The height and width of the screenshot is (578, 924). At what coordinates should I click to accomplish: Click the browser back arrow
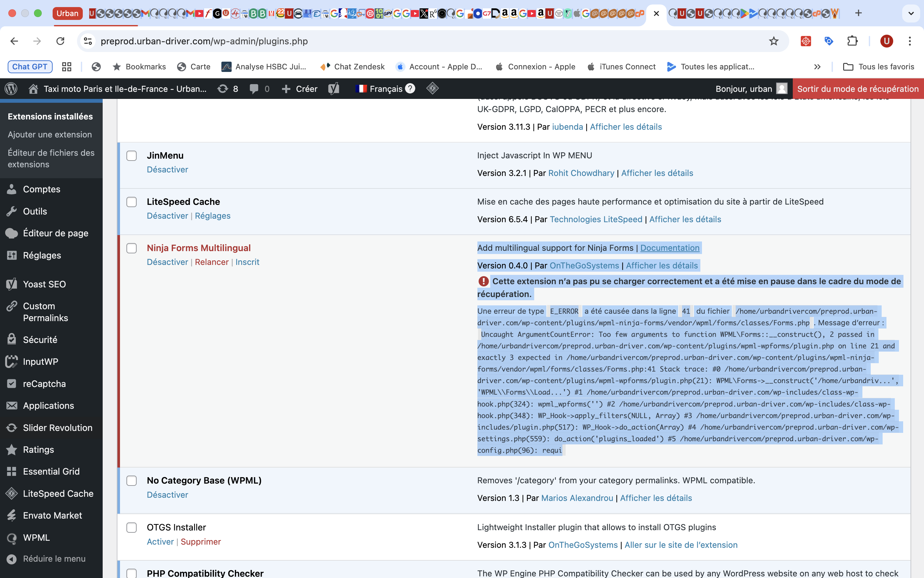[14, 41]
